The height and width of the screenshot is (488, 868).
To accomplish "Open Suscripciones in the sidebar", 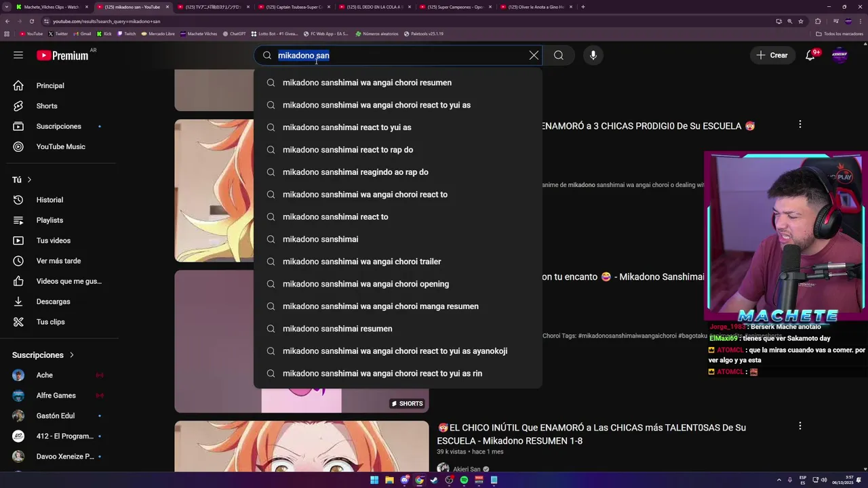I will tap(59, 126).
